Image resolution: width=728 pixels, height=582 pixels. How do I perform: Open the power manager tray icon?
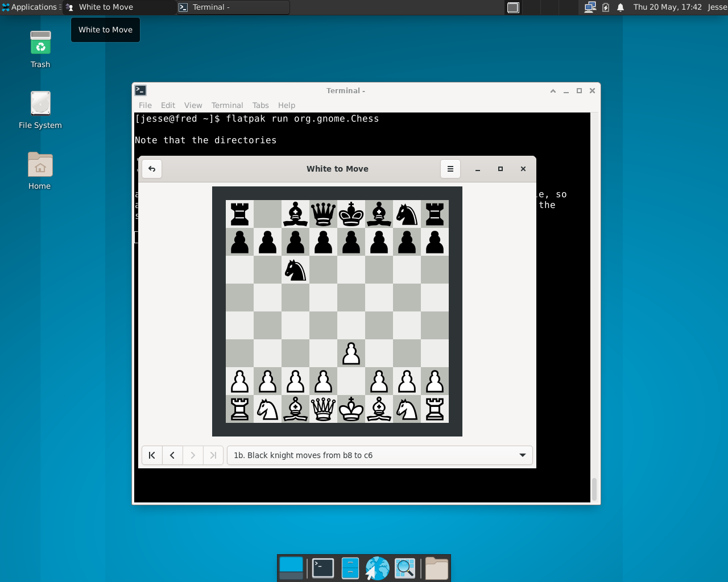pos(606,7)
